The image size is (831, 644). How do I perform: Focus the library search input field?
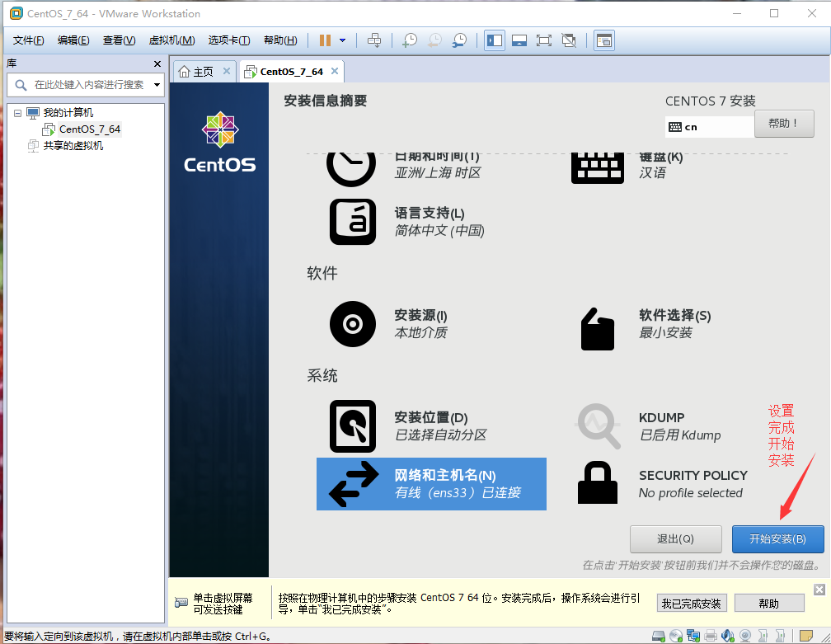point(89,85)
